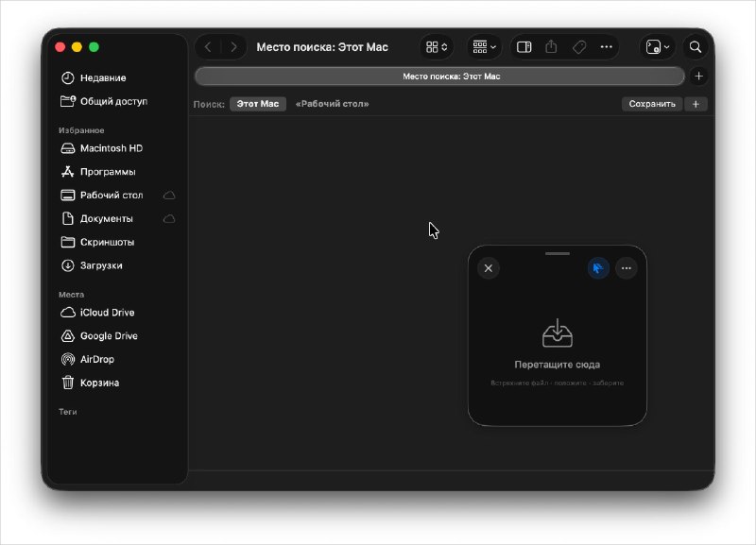The width and height of the screenshot is (756, 545).
Task: Click cloud icon next to 'Документы'
Action: pos(169,219)
